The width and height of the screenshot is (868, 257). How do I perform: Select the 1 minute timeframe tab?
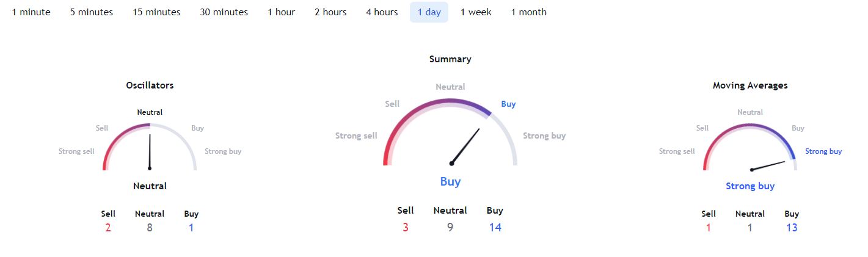pos(31,12)
